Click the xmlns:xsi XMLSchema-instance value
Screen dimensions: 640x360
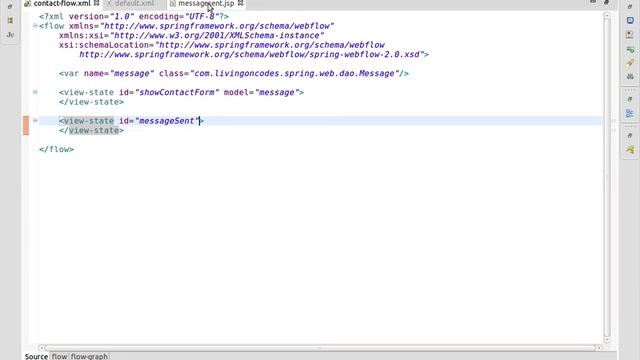[217, 36]
